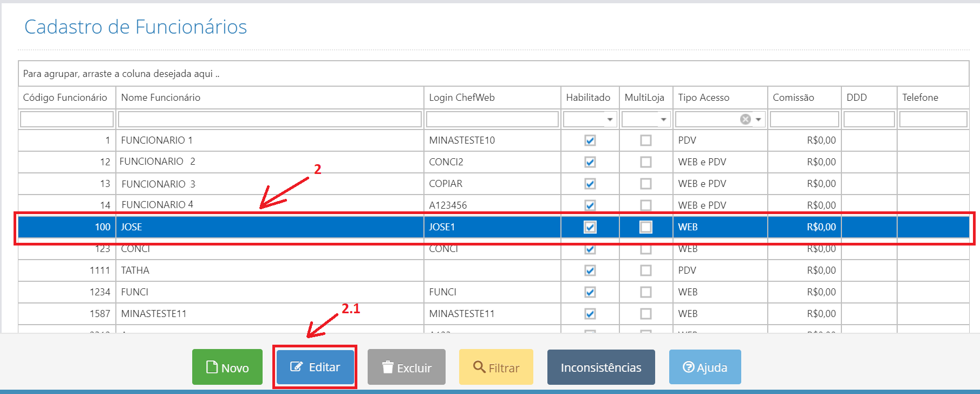Toggle MultiLoja checkbox for FUNCIONARIO 1
Screen dimensions: 980x394
(646, 140)
